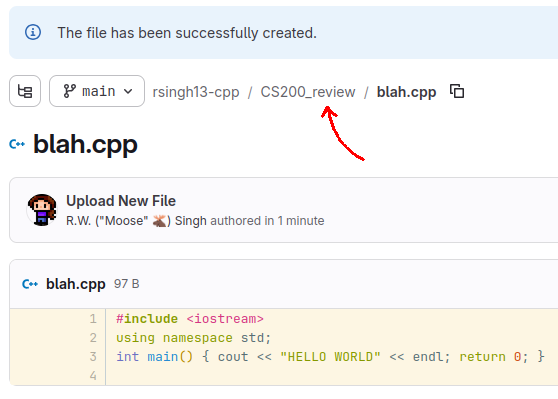The image size is (558, 399).
Task: Click blah.cpp filename in the file header
Action: (76, 284)
